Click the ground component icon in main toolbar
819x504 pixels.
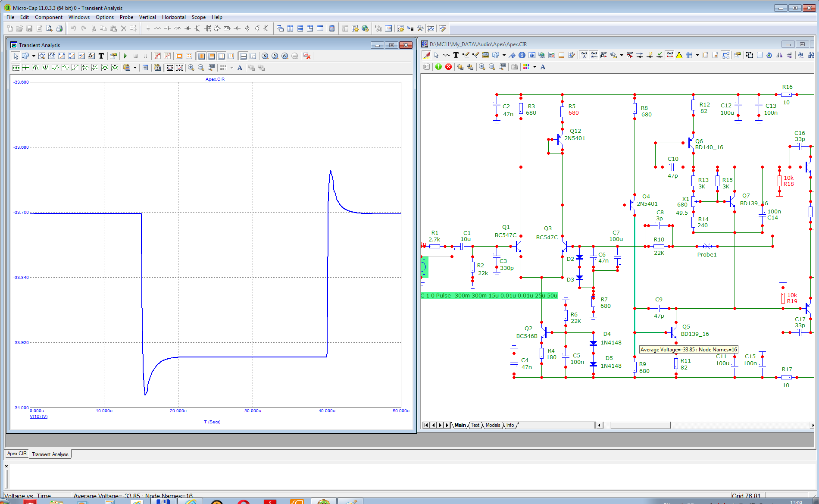point(148,28)
